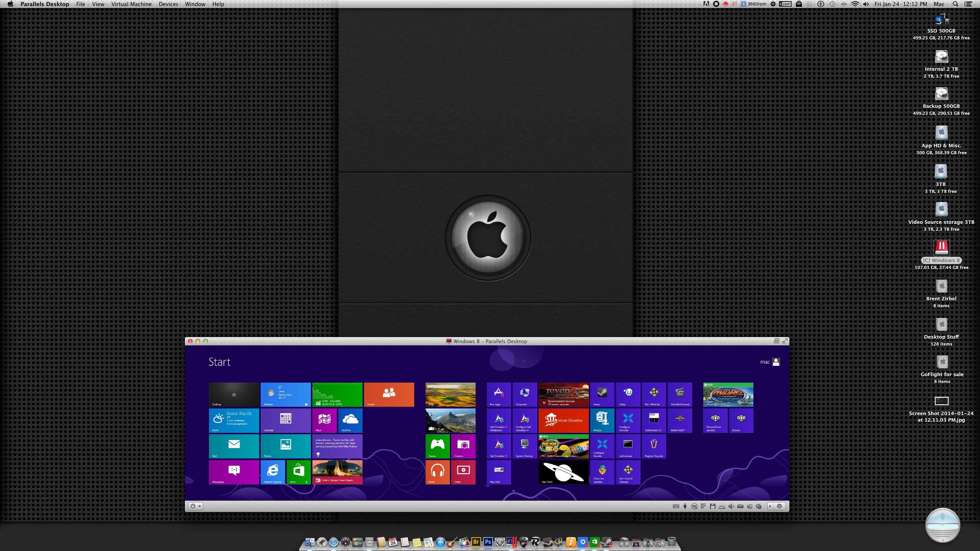The height and width of the screenshot is (551, 980).
Task: Open the keyboard icon in Parallels status bar
Action: click(x=676, y=506)
